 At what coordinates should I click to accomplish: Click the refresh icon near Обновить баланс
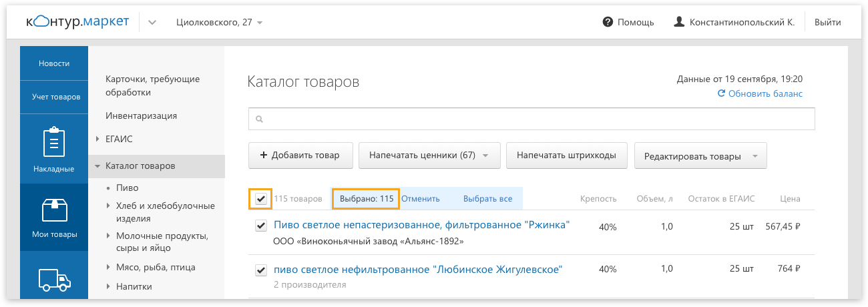click(x=721, y=94)
